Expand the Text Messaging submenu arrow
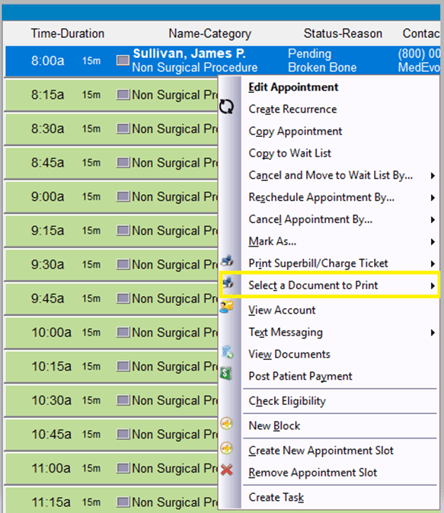 (433, 332)
